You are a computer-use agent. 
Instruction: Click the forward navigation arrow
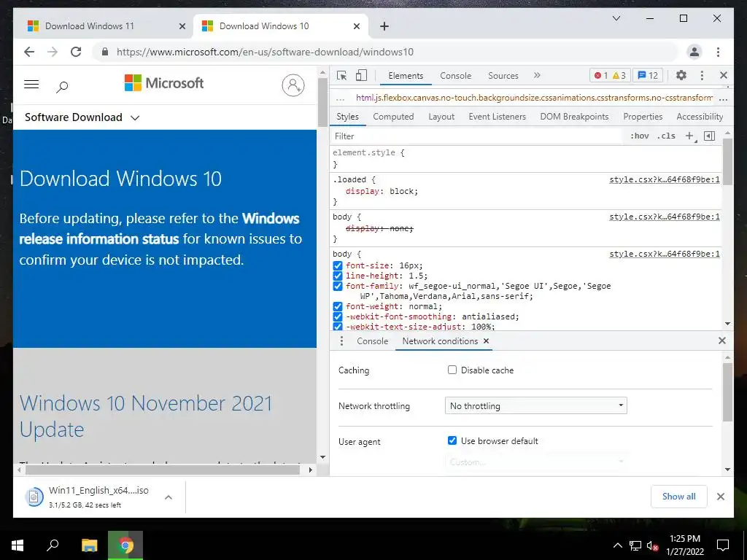click(x=53, y=52)
